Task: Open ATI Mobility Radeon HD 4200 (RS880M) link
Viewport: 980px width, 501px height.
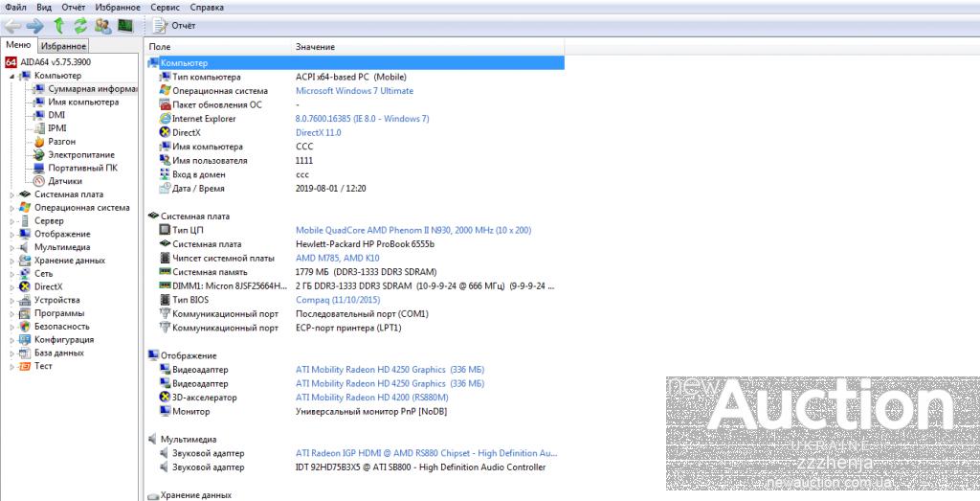Action: point(372,398)
